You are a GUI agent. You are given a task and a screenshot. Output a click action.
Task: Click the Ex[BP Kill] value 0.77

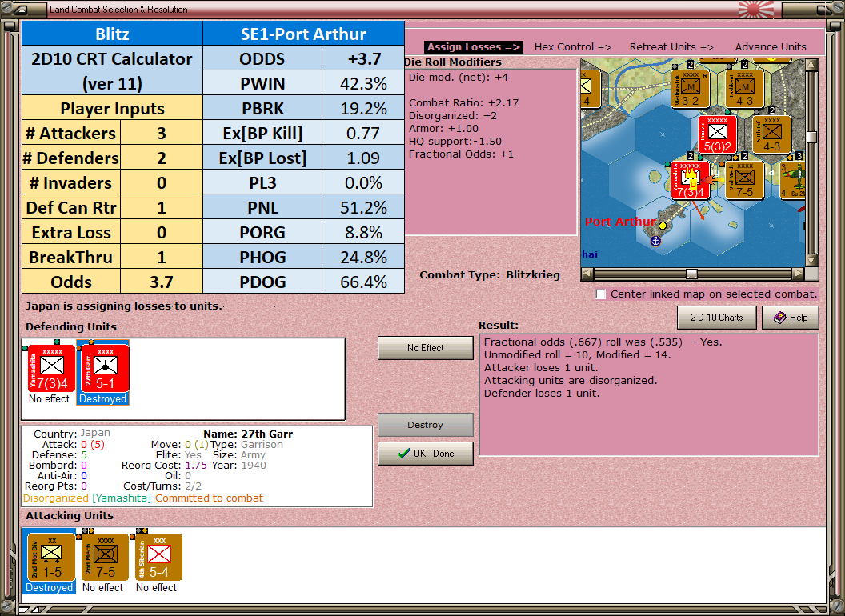363,133
